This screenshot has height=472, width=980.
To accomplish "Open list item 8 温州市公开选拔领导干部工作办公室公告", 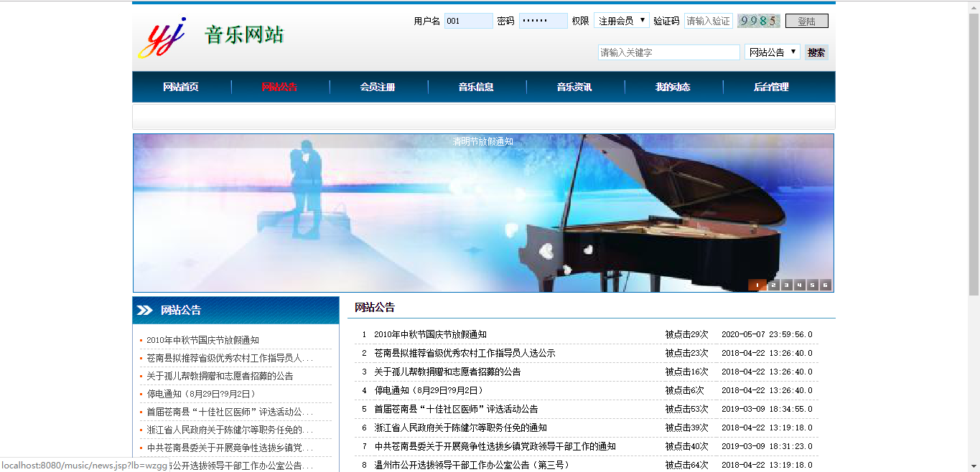I will point(472,465).
